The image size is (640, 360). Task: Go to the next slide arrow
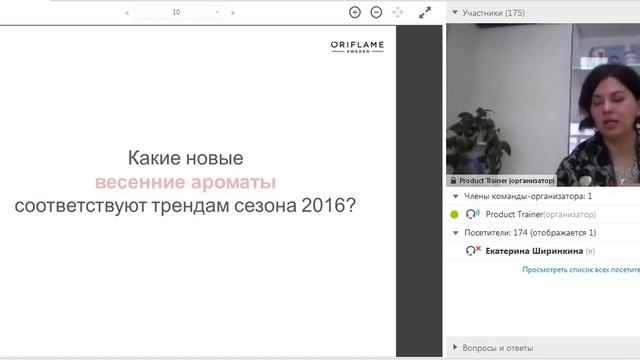coord(233,13)
